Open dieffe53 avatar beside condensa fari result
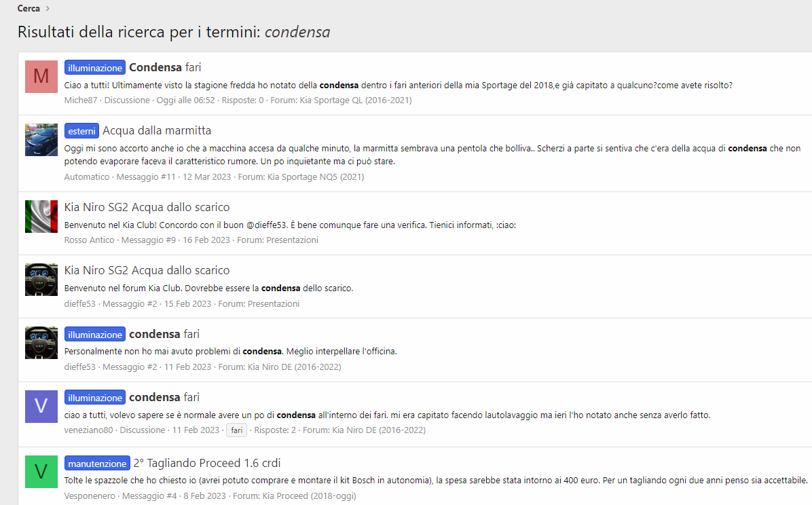This screenshot has height=505, width=812. coord(41,343)
